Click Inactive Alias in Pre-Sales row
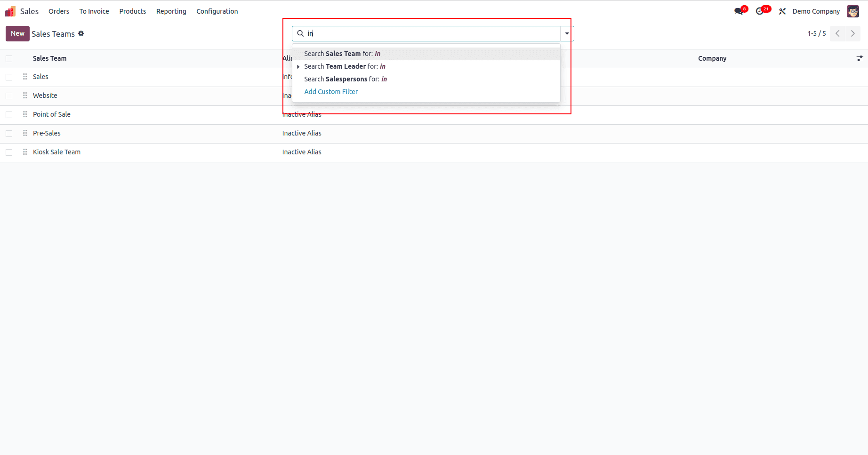 pyautogui.click(x=302, y=133)
